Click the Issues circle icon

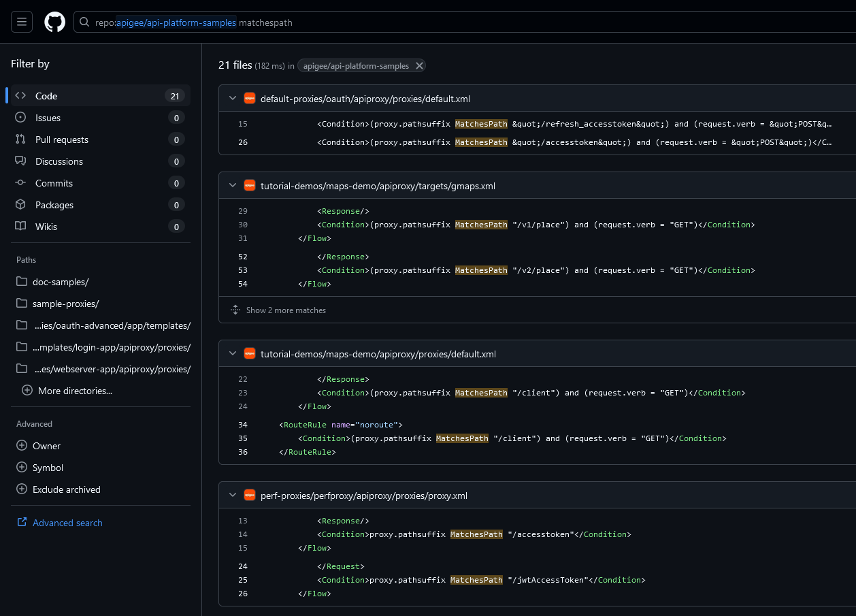click(x=21, y=118)
